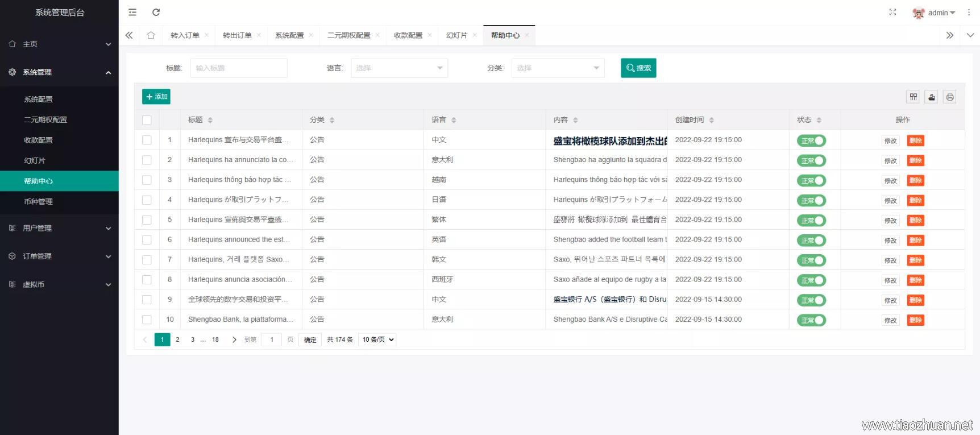Expand the 主页 sidebar menu
This screenshot has width=980, height=435.
(x=59, y=44)
